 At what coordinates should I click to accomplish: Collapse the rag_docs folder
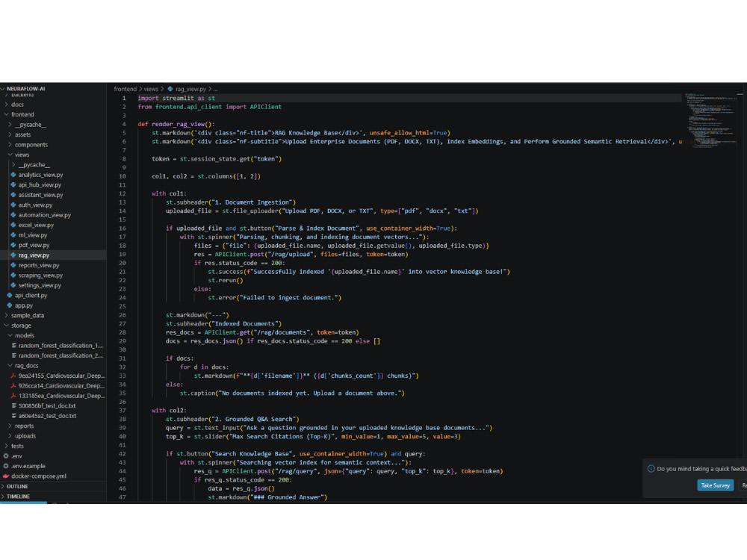click(10, 366)
